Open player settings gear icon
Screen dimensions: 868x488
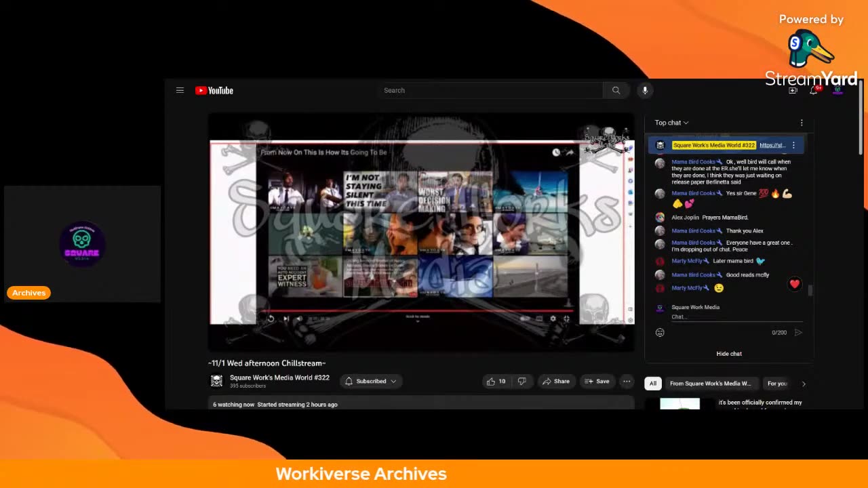click(553, 319)
